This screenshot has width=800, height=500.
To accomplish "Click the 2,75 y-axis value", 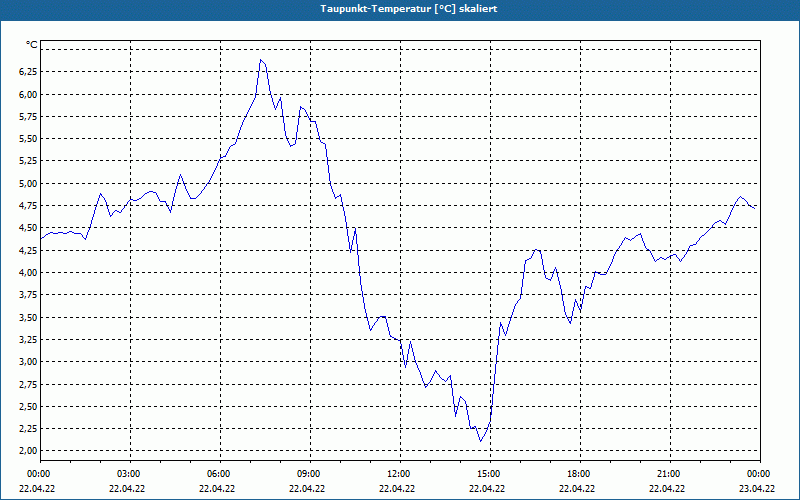I will (x=28, y=384).
